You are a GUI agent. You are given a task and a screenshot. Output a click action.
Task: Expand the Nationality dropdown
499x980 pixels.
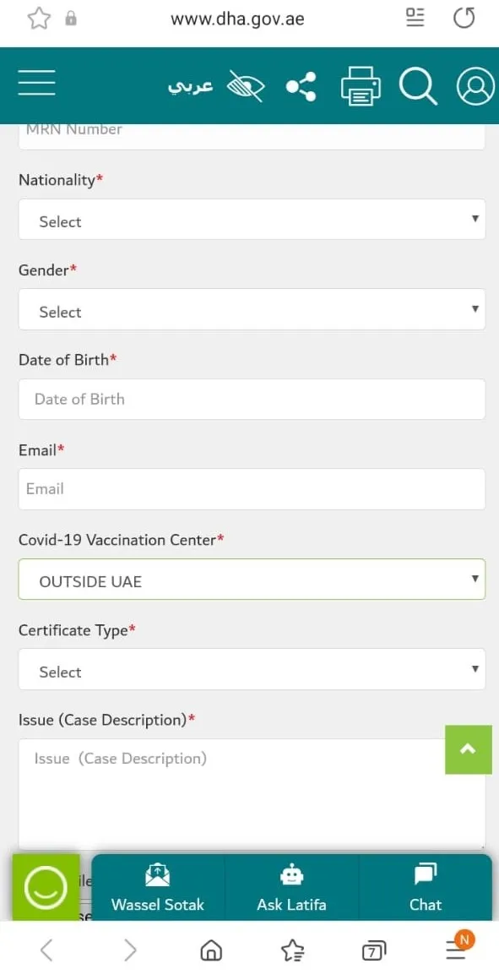tap(252, 220)
